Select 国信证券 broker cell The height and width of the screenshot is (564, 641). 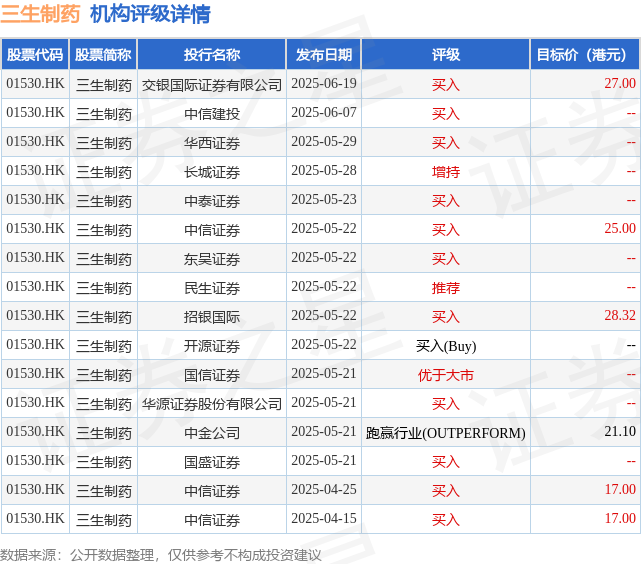tap(212, 375)
